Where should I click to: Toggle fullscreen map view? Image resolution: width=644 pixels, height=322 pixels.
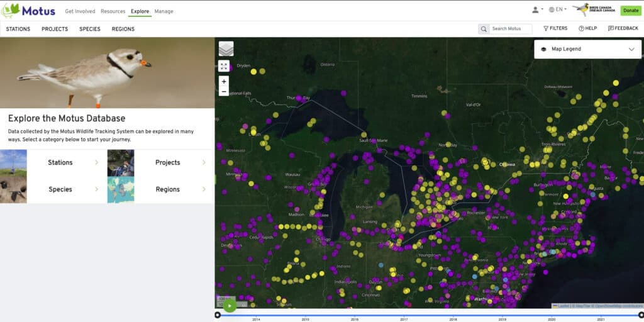[x=224, y=66]
